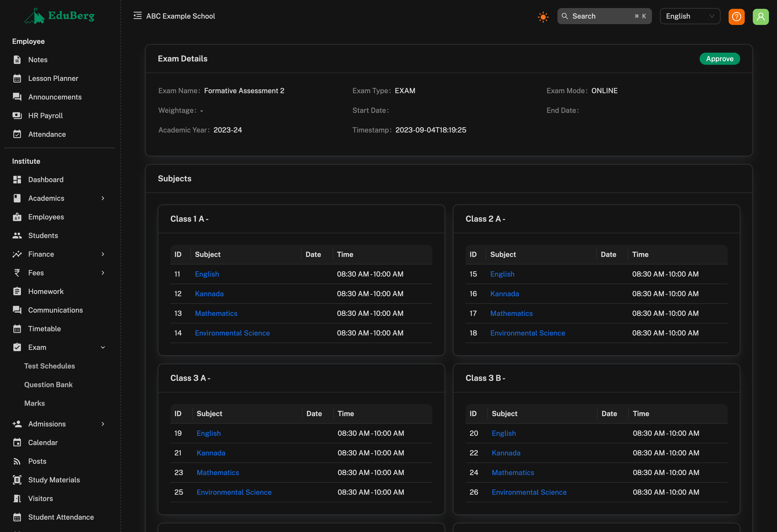Click the Student Attendance calendar icon
The image size is (777, 532).
17,517
